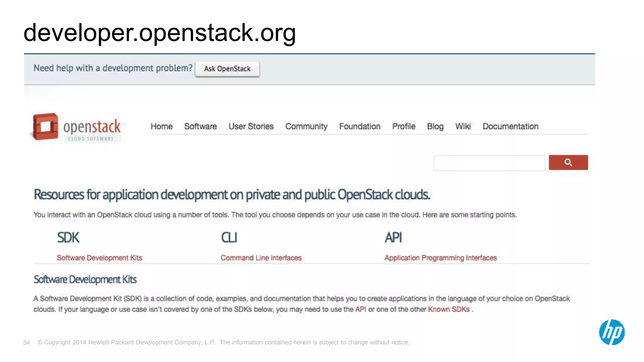Go to the Software page
This screenshot has width=644, height=362.
point(201,126)
